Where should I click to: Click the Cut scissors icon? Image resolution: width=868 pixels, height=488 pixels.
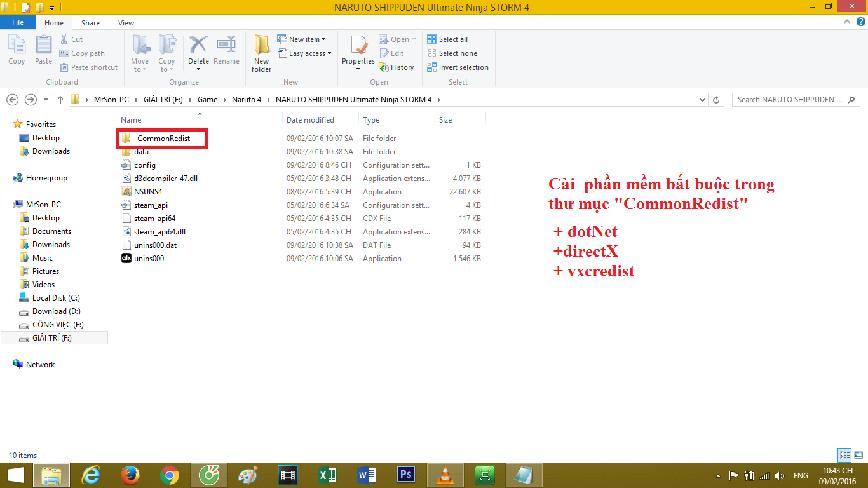click(65, 39)
